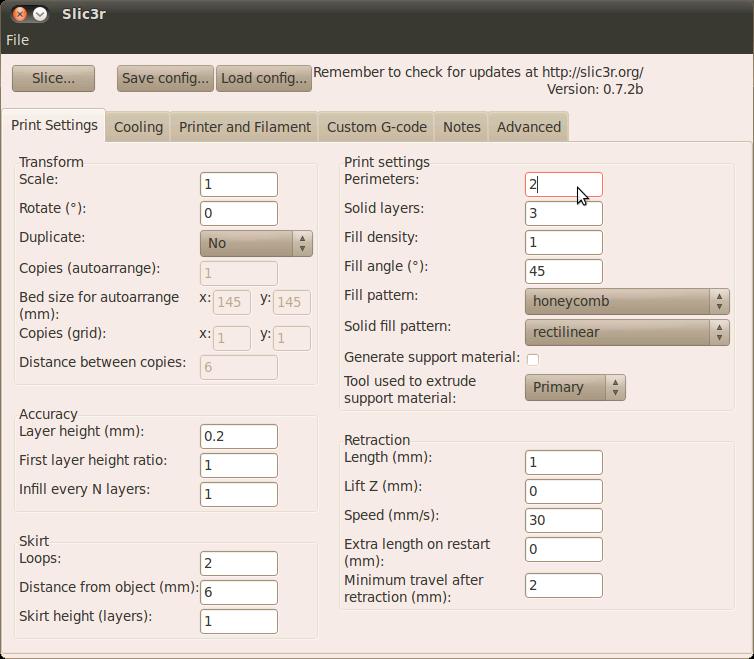
Task: Expand the Duplicate dropdown
Action: click(x=256, y=243)
